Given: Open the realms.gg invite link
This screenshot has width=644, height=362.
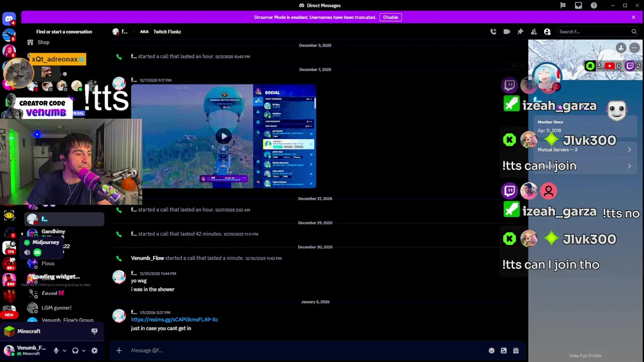Looking at the screenshot, I should [175, 320].
